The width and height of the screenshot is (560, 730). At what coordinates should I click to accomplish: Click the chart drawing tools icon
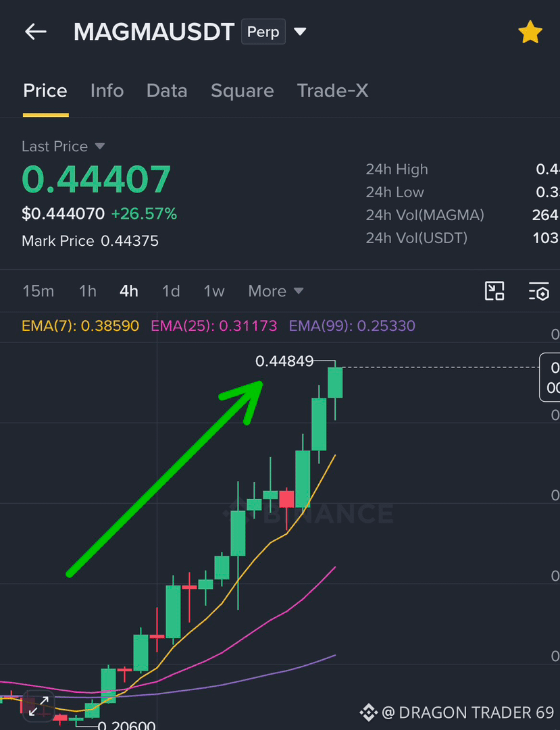tap(494, 291)
